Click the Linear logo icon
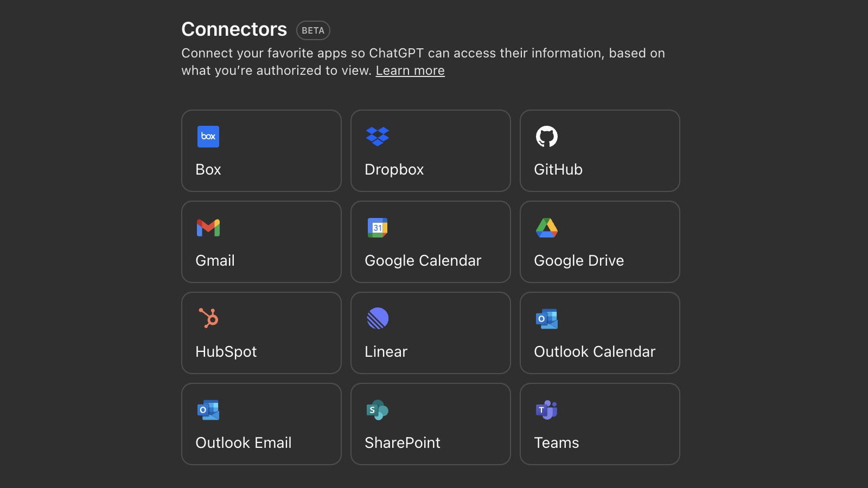868x488 pixels. (x=378, y=318)
